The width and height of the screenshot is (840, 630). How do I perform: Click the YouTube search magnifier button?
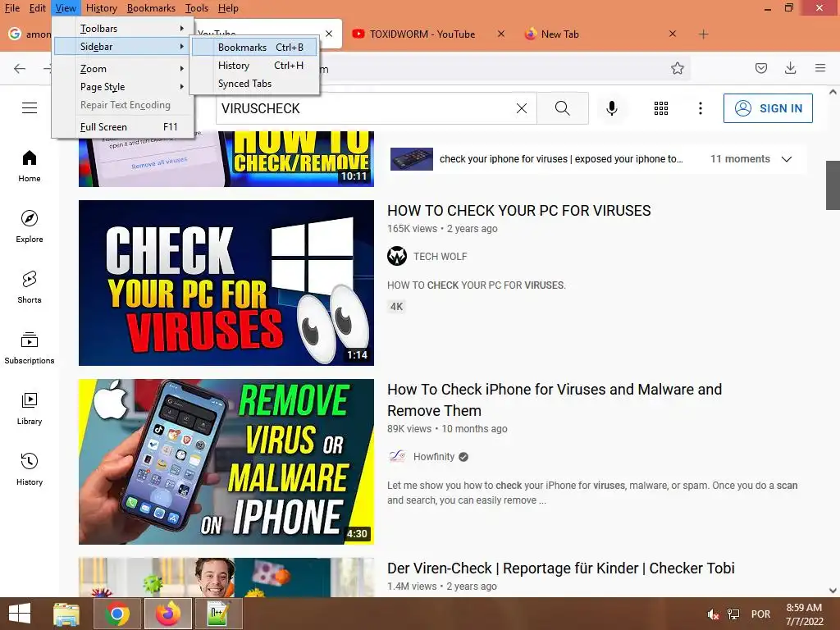563,108
